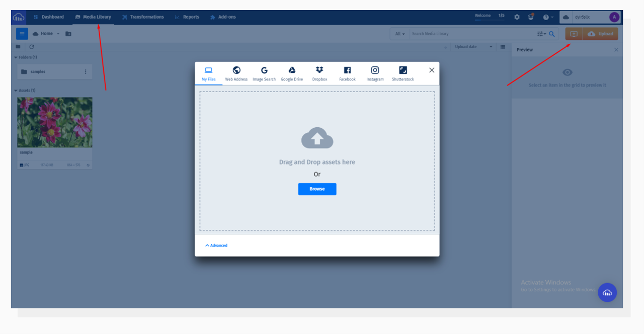
Task: Click the refresh icon above the folder tree
Action: pos(32,47)
